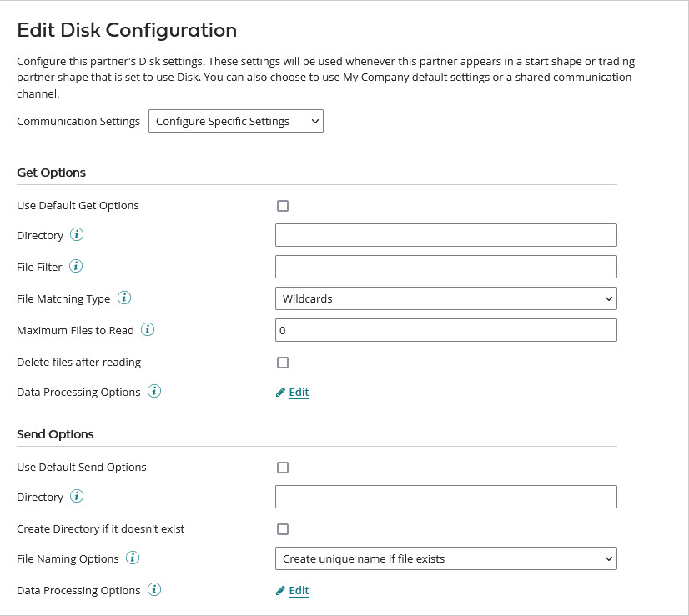Click Edit under Get Options Data Processing Options
Viewport: 689px width, 616px height.
point(298,392)
